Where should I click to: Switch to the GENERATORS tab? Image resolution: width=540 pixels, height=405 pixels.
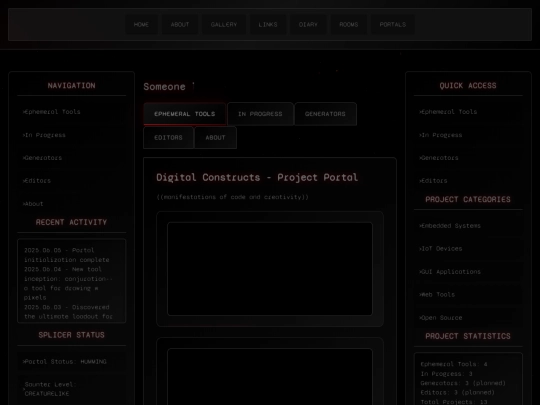[x=325, y=114]
